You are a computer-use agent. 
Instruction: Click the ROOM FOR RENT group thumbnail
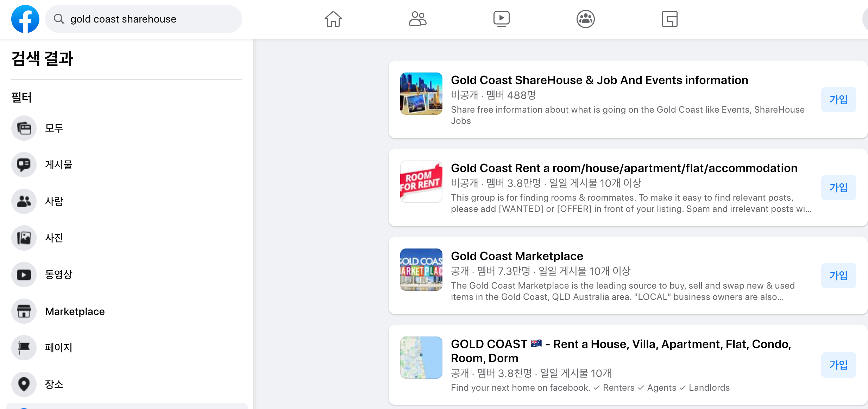click(421, 182)
